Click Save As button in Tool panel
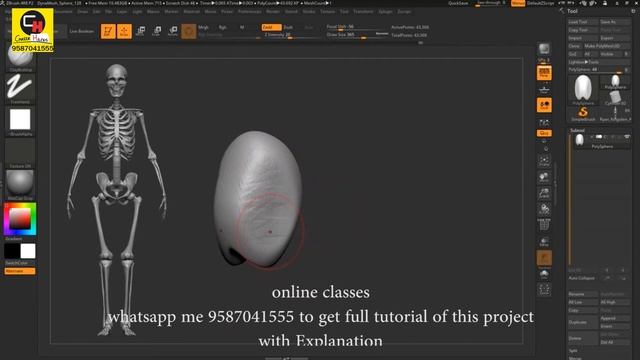This screenshot has height=360, width=640. [x=615, y=22]
